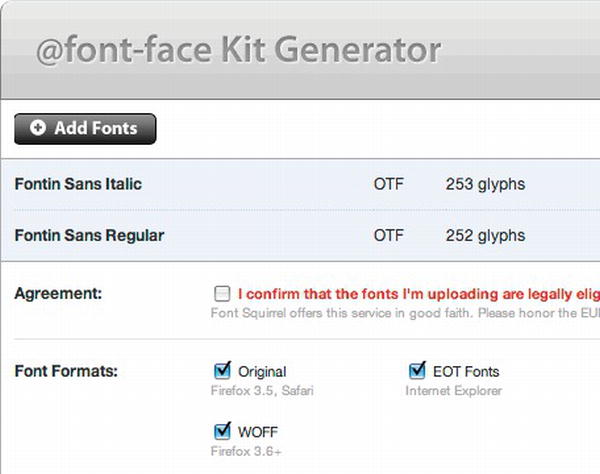Tick the legal agreement confirmation checkbox
The width and height of the screenshot is (600, 474).
222,294
